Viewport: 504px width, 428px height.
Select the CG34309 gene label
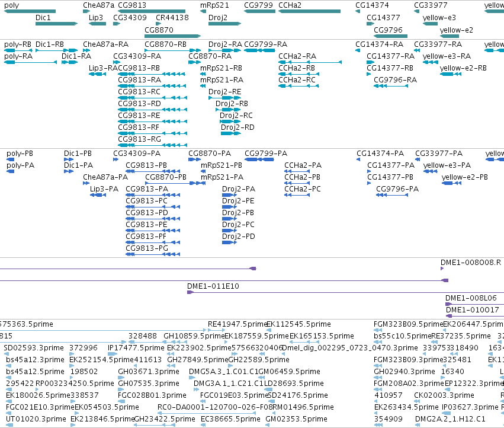tap(130, 18)
